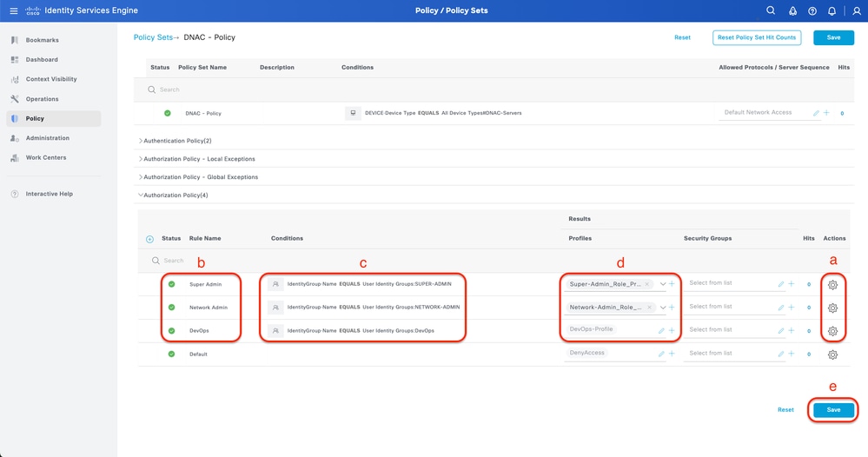This screenshot has width=868, height=457.
Task: Toggle status of Network Admin rule
Action: pyautogui.click(x=172, y=307)
